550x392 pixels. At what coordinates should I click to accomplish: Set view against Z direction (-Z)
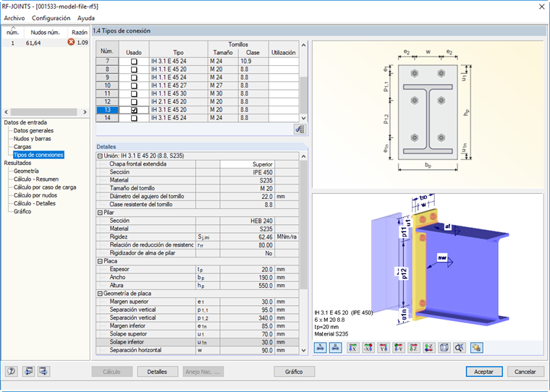coord(429,347)
